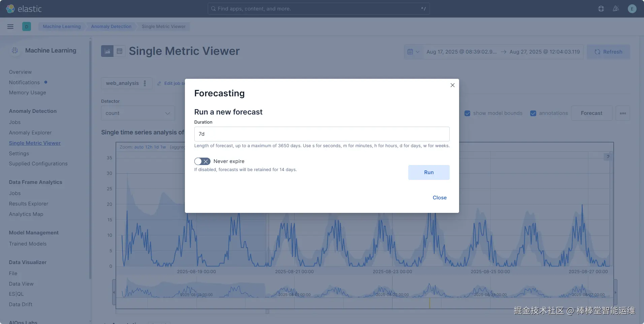Open ES|QL in sidebar
The width and height of the screenshot is (644, 324).
pyautogui.click(x=16, y=294)
